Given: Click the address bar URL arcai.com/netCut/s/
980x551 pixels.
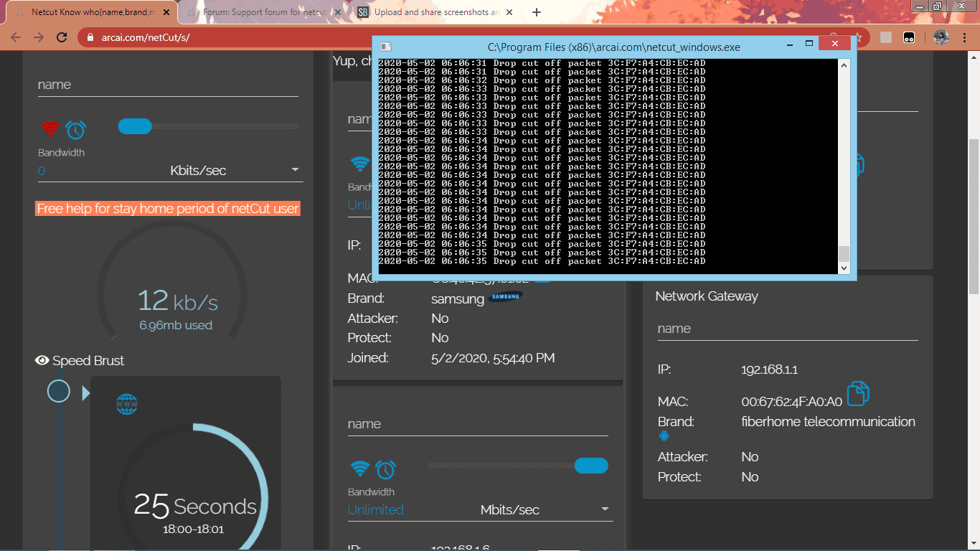Looking at the screenshot, I should [x=144, y=37].
